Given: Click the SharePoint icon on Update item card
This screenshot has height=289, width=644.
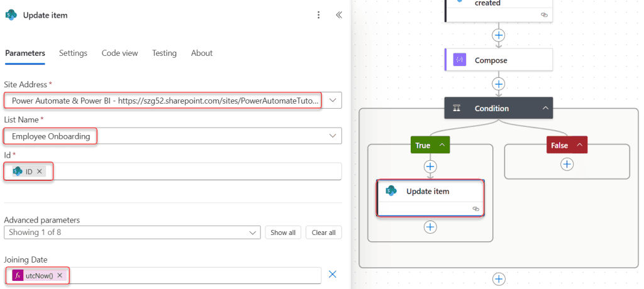Looking at the screenshot, I should point(391,191).
